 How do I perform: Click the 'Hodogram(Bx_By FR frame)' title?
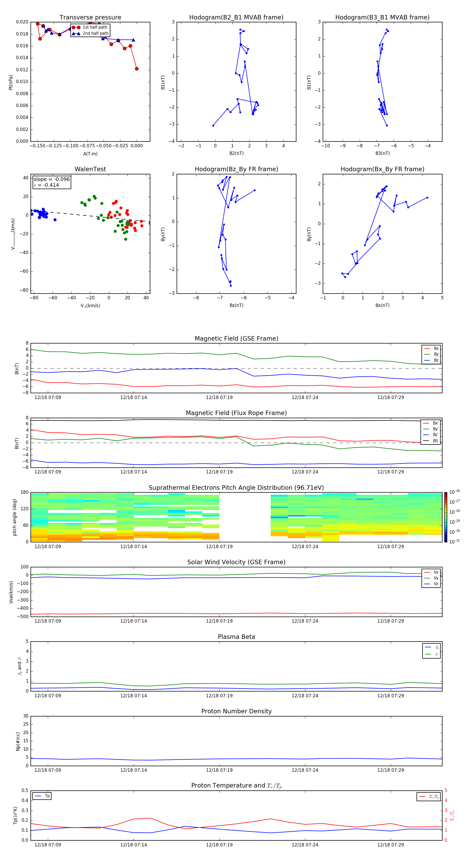pyautogui.click(x=382, y=169)
